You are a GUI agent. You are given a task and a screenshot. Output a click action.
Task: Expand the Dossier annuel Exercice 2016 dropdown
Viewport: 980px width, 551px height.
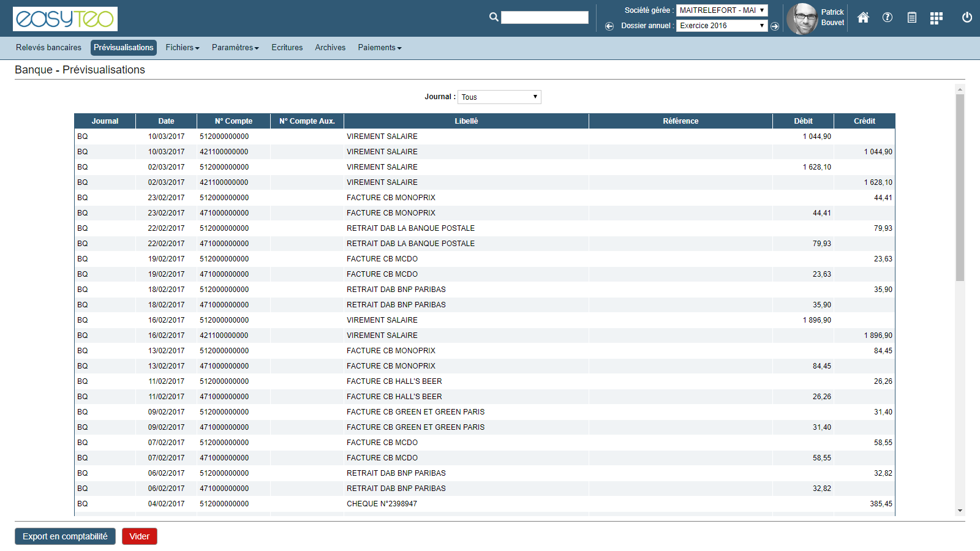click(722, 26)
